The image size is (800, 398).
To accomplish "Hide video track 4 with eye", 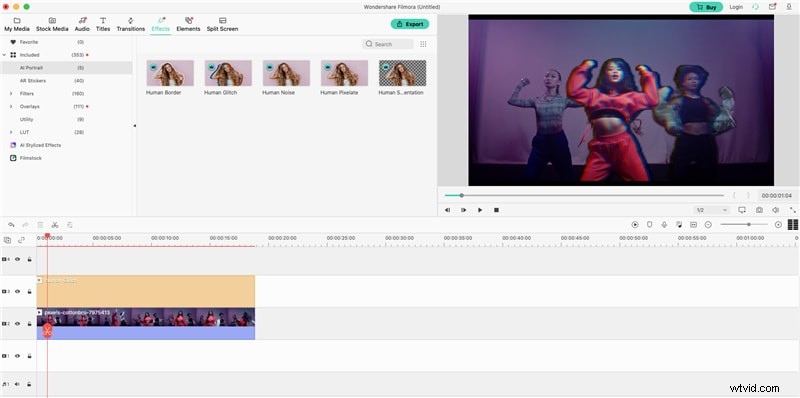I will click(x=17, y=260).
